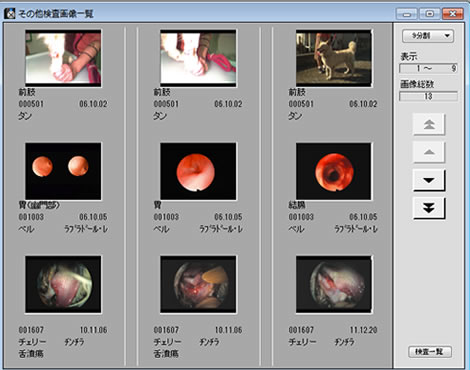The height and width of the screenshot is (370, 470).
Task: Click the 結腸 caption text
Action: (297, 205)
